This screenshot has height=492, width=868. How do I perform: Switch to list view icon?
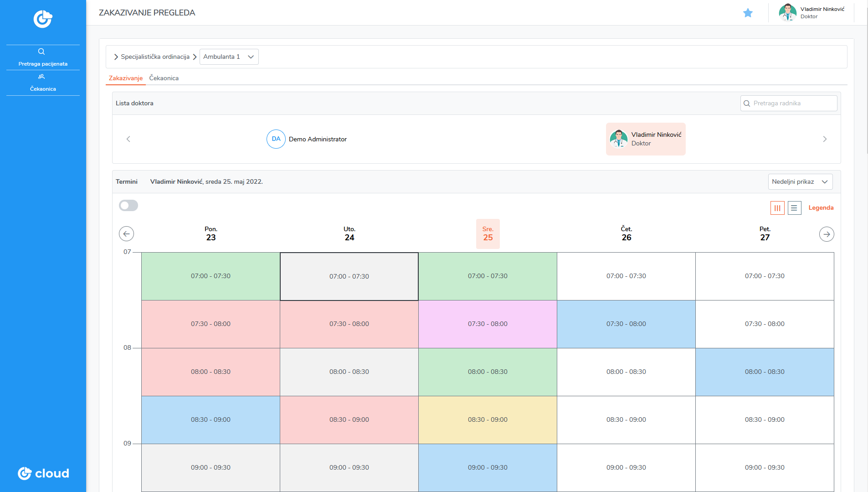794,208
